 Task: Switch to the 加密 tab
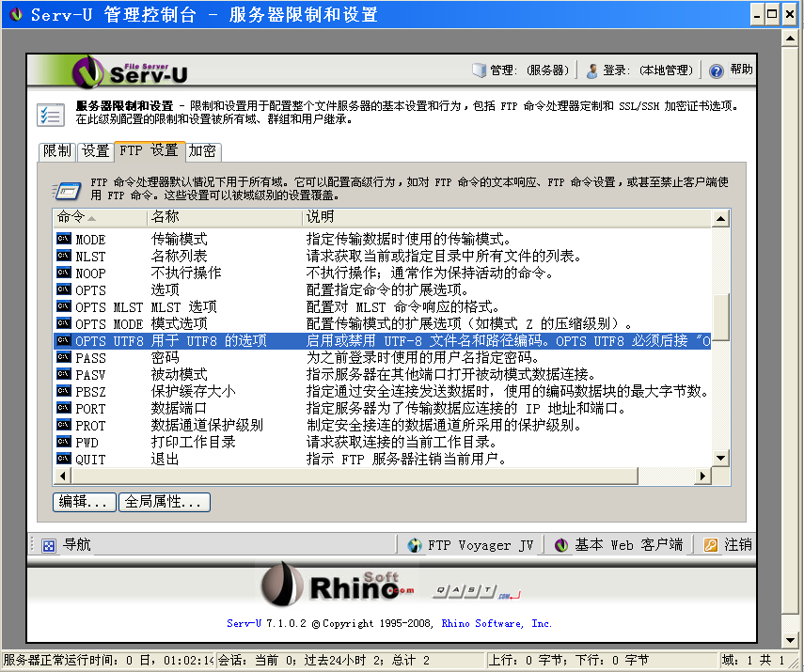202,151
